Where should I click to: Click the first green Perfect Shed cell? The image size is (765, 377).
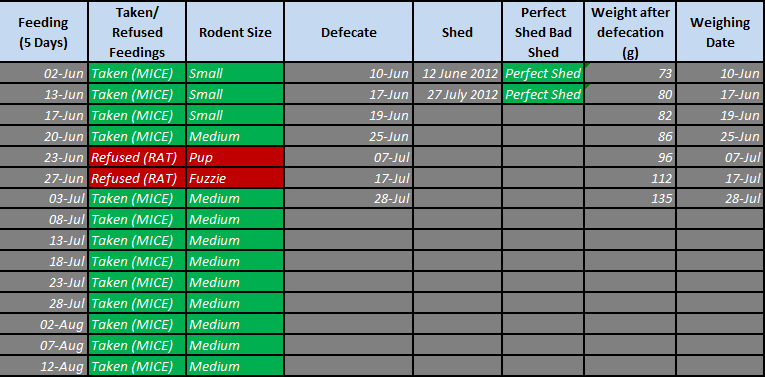click(543, 73)
